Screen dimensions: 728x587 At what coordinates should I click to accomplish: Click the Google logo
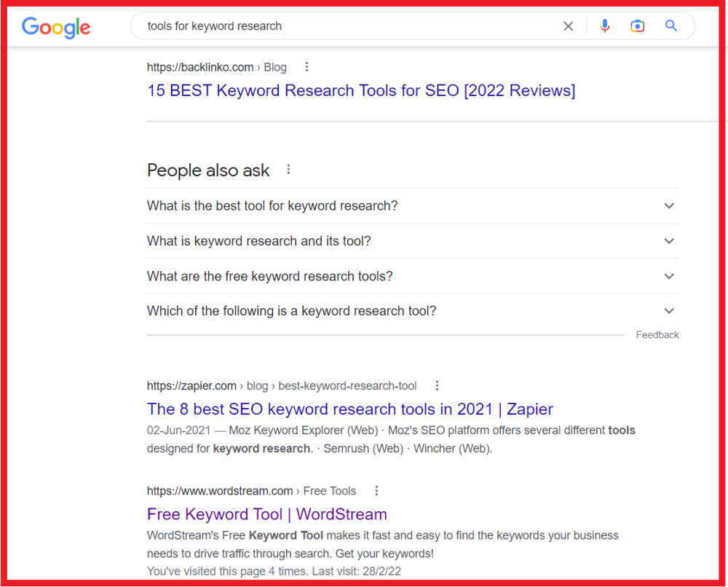(x=56, y=28)
